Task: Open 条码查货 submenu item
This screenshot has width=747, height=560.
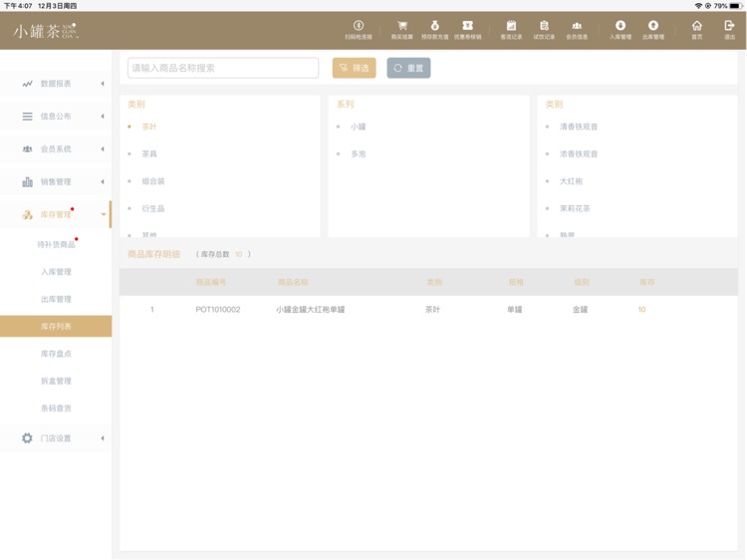Action: click(56, 408)
